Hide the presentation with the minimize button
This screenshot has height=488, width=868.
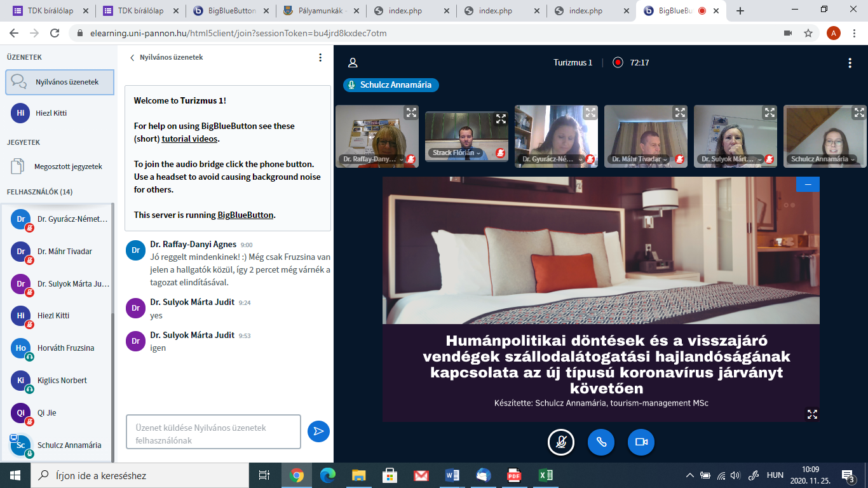[x=808, y=184]
